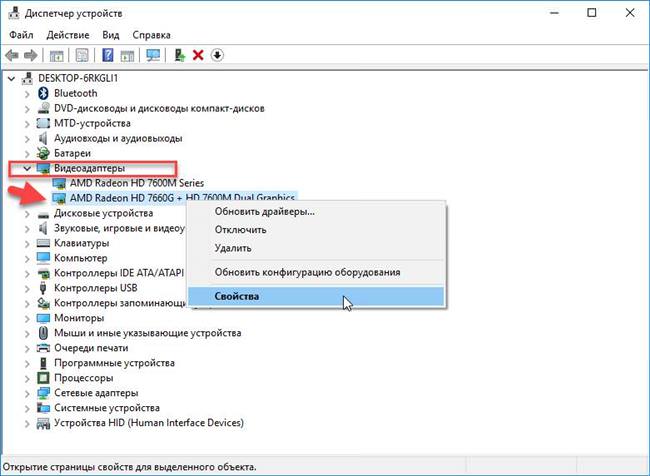The height and width of the screenshot is (476, 650).
Task: Click the Видеоадаптеры display icon
Action: click(x=43, y=168)
